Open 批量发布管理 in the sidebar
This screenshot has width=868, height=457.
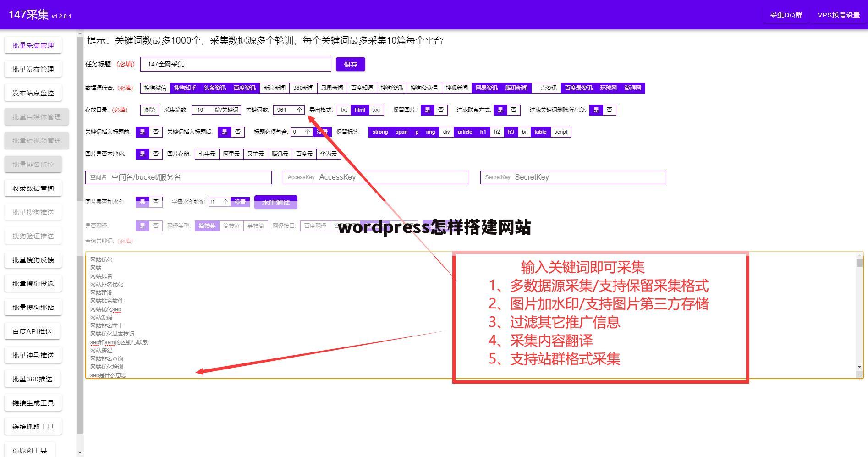pos(33,69)
